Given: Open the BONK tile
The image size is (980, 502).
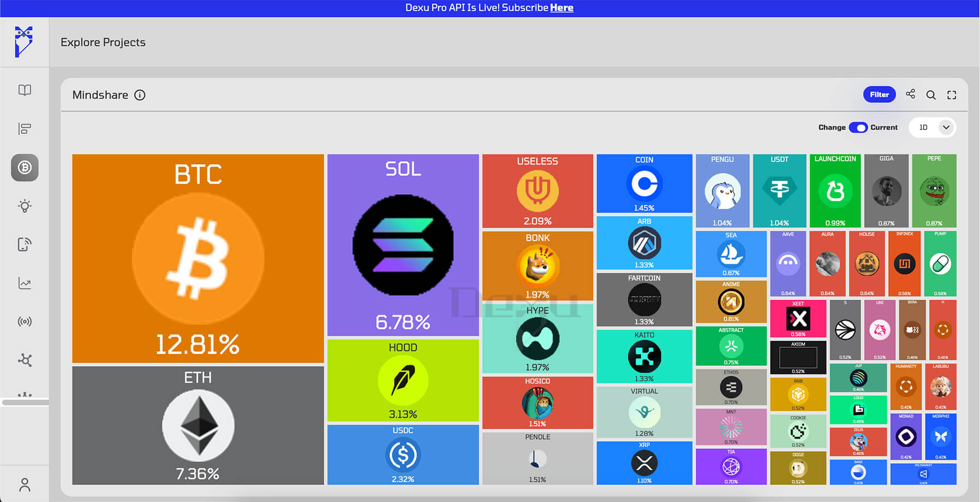Looking at the screenshot, I should click(x=538, y=266).
